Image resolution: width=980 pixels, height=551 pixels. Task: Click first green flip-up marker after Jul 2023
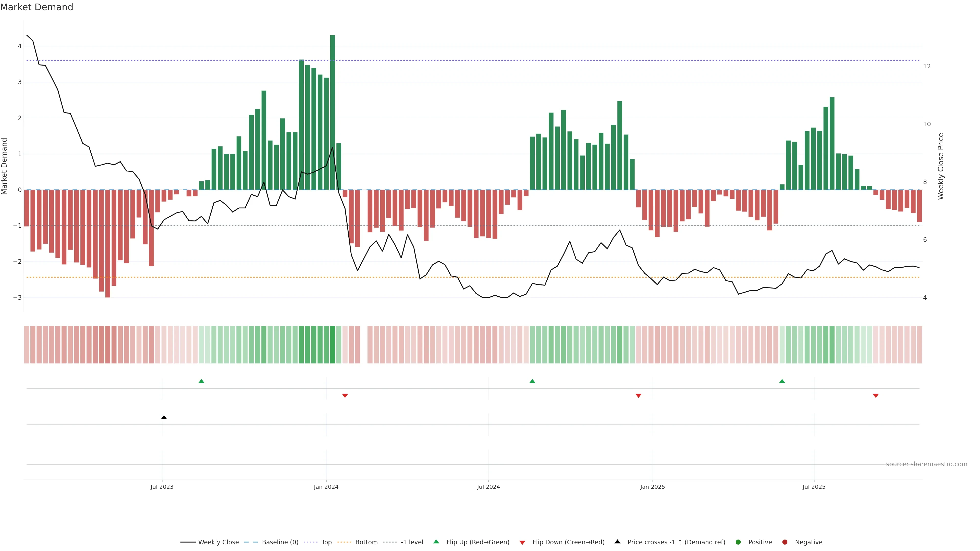202,381
